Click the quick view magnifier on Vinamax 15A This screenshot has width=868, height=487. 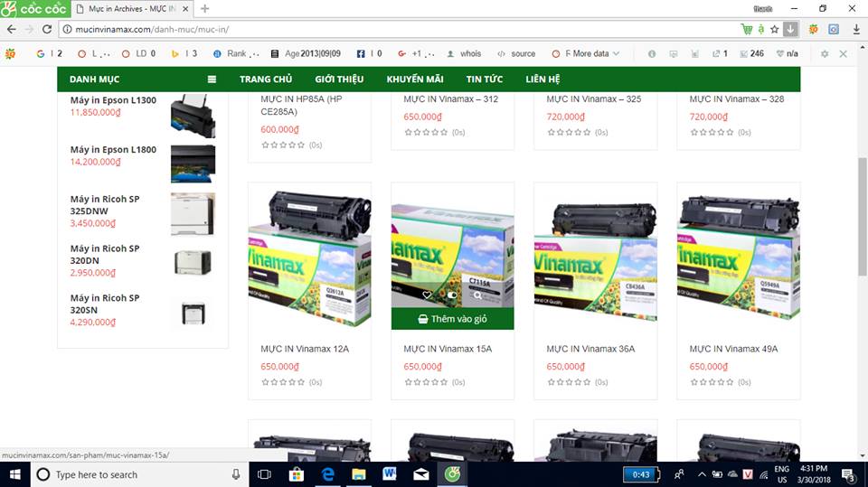477,295
